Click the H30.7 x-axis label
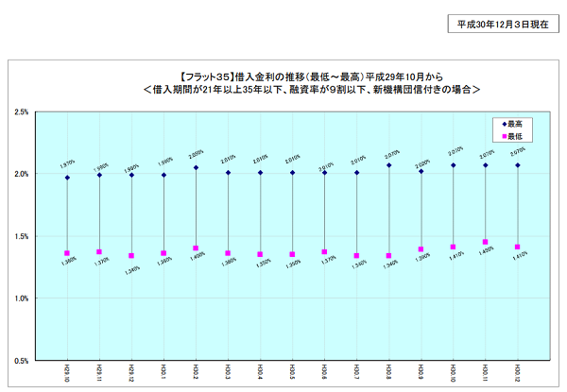The width and height of the screenshot is (567, 392). tap(357, 372)
